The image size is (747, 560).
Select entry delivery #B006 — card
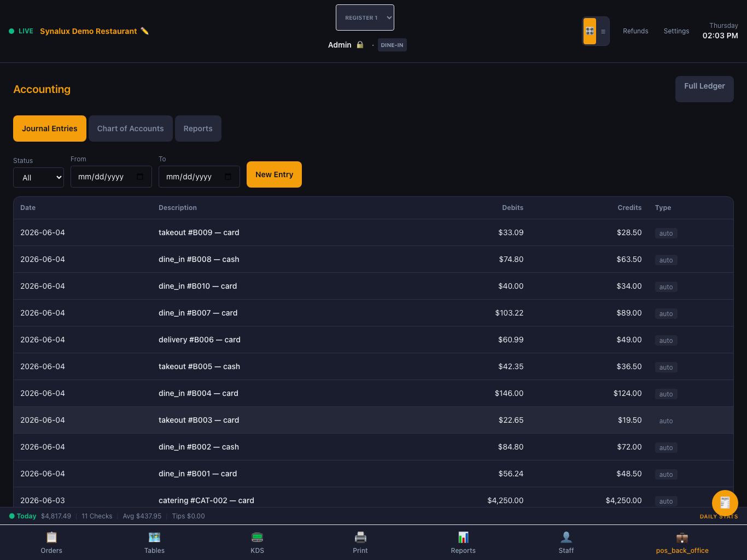coord(373,340)
